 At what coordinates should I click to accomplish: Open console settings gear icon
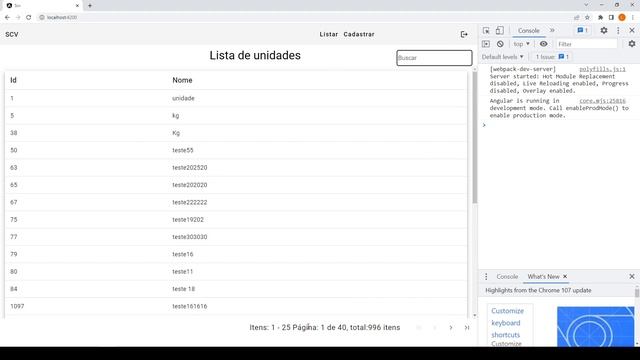(x=632, y=44)
